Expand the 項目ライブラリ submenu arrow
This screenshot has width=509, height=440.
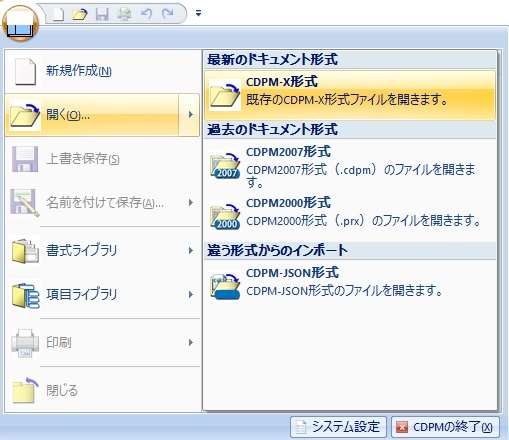[x=190, y=294]
